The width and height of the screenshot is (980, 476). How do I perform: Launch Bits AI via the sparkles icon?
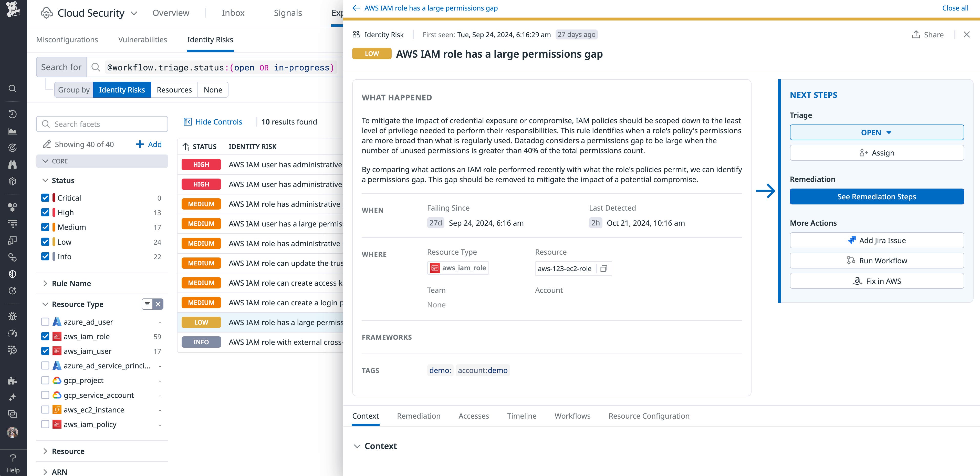pyautogui.click(x=13, y=397)
